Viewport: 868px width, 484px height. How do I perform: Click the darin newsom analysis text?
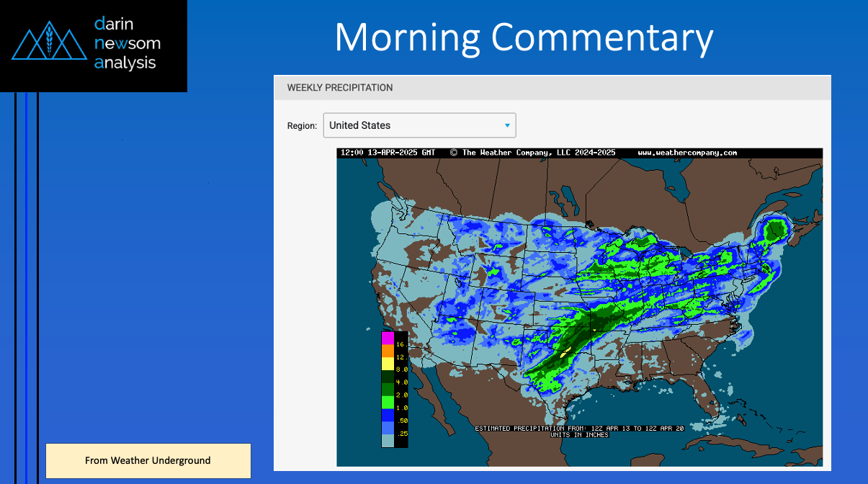click(127, 44)
